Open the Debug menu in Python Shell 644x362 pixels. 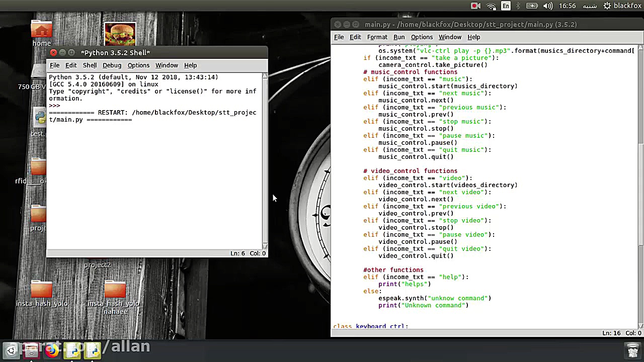point(112,65)
